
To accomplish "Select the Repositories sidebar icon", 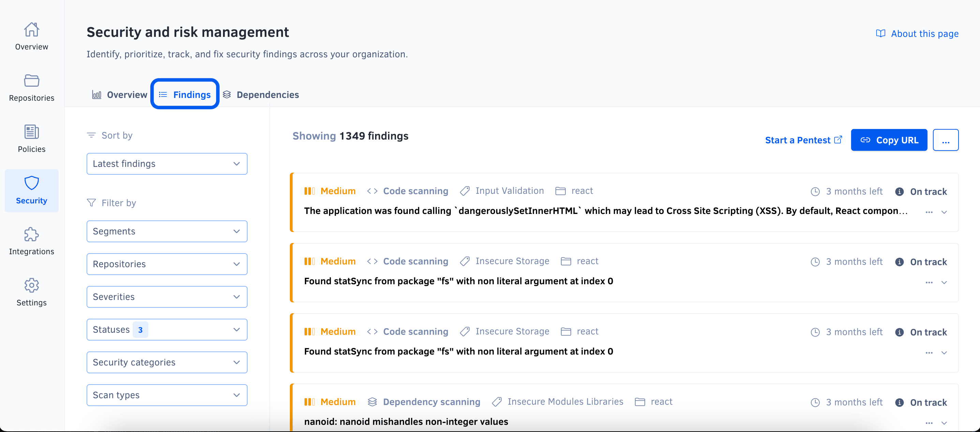I will (x=31, y=87).
